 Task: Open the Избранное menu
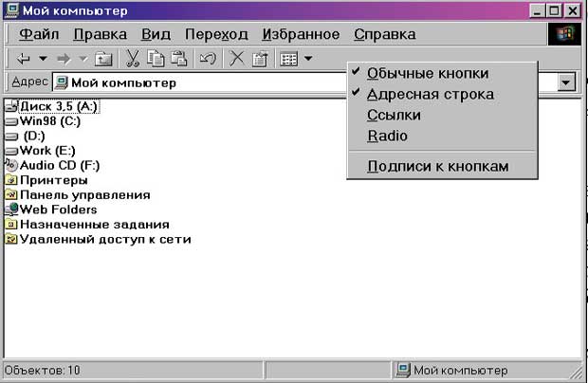click(301, 34)
